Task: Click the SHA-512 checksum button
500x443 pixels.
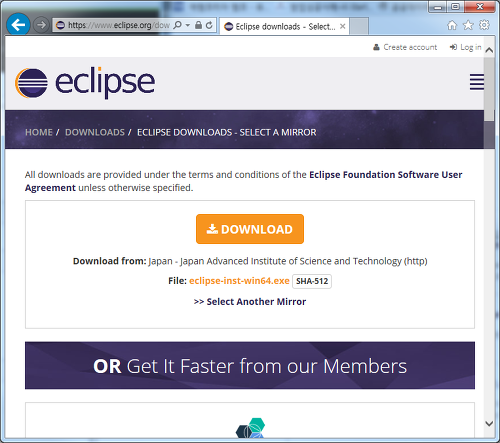Action: click(312, 281)
